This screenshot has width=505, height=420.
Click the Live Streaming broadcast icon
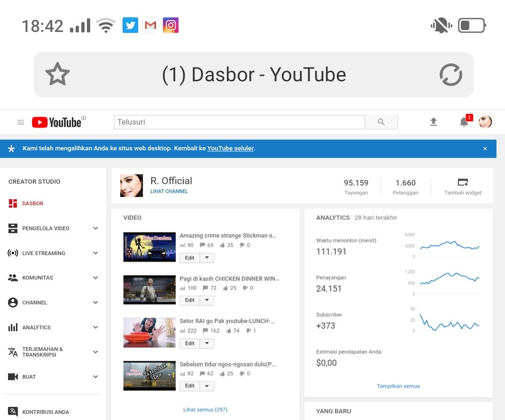(13, 253)
